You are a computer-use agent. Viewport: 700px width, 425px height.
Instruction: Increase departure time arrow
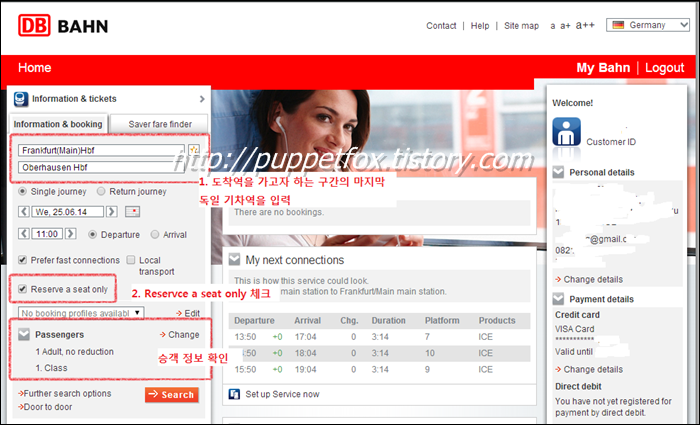[71, 233]
